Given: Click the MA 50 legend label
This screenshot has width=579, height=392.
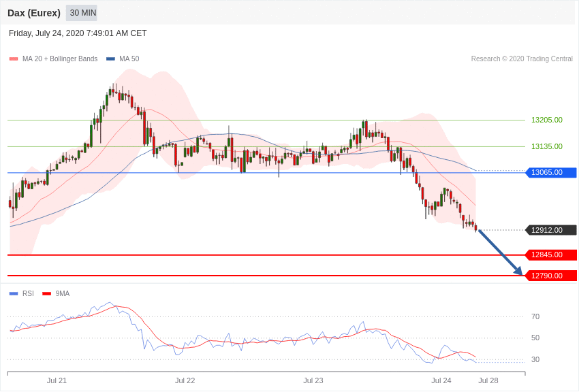Looking at the screenshot, I should coord(129,59).
